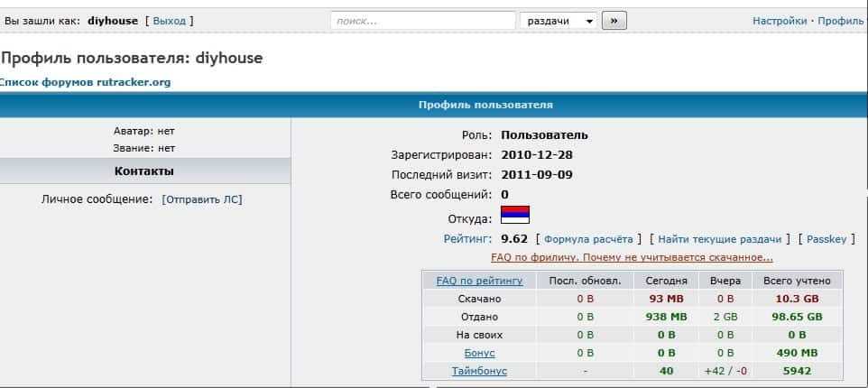Select registration date 2010-12-28

tap(537, 155)
